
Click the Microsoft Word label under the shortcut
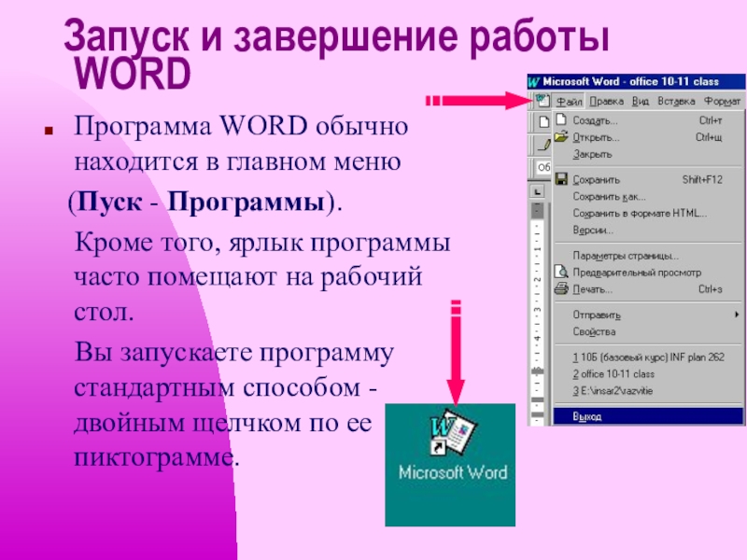453,472
